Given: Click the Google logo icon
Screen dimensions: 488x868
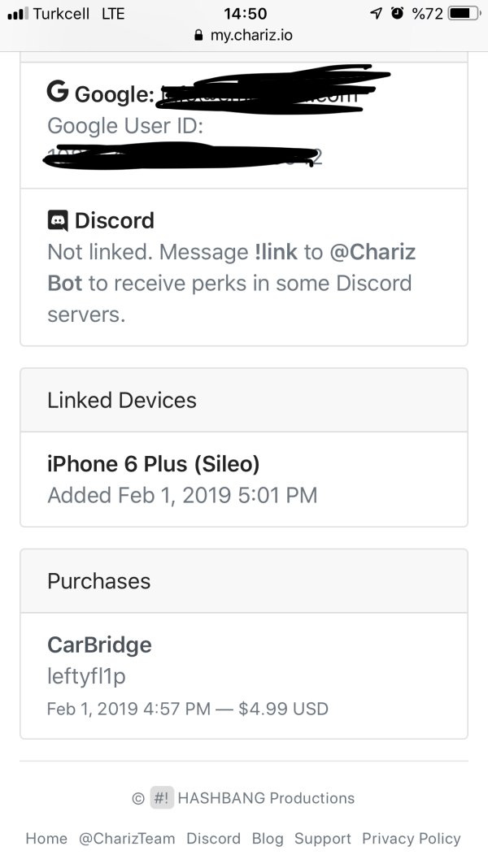Looking at the screenshot, I should [58, 93].
